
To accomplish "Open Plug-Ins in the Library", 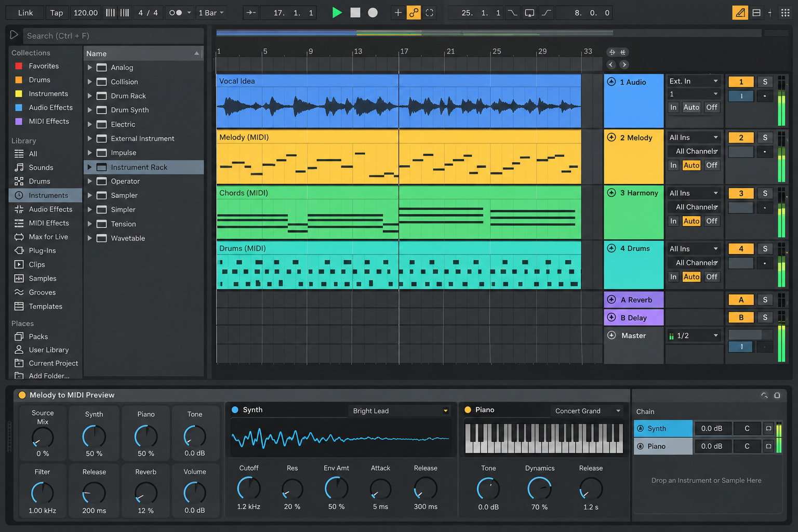I will click(42, 250).
